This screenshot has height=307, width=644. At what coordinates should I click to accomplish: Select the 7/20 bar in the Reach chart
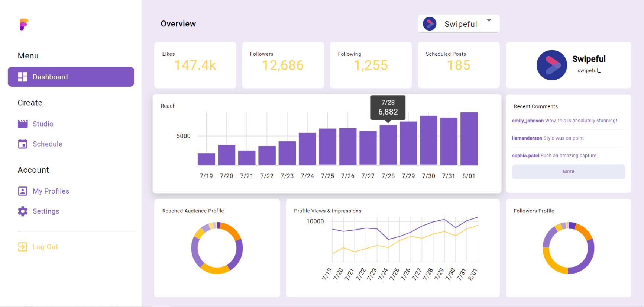tap(227, 155)
